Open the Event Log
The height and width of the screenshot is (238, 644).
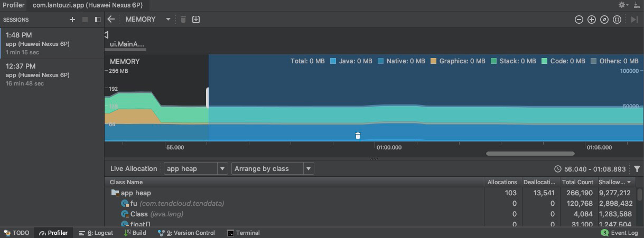click(x=619, y=233)
